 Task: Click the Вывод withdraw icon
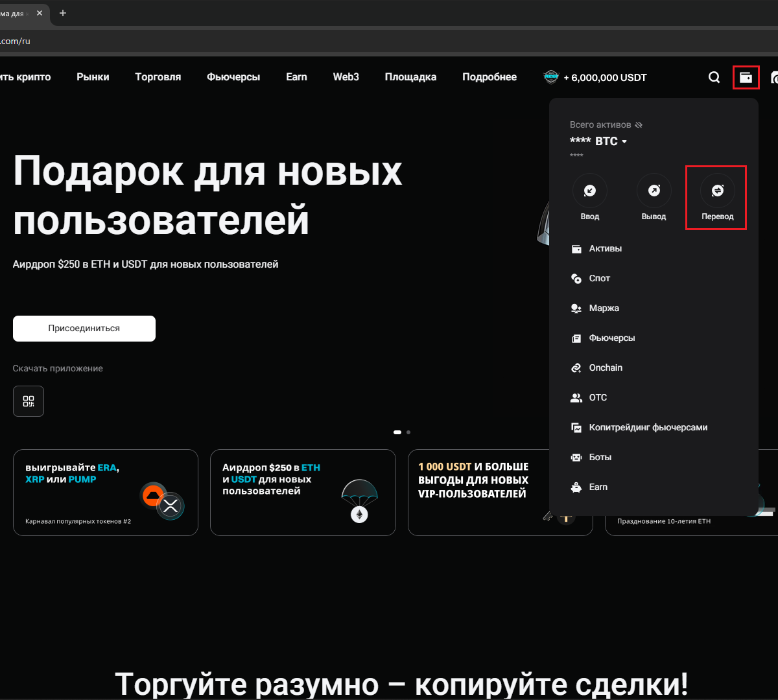point(654,191)
